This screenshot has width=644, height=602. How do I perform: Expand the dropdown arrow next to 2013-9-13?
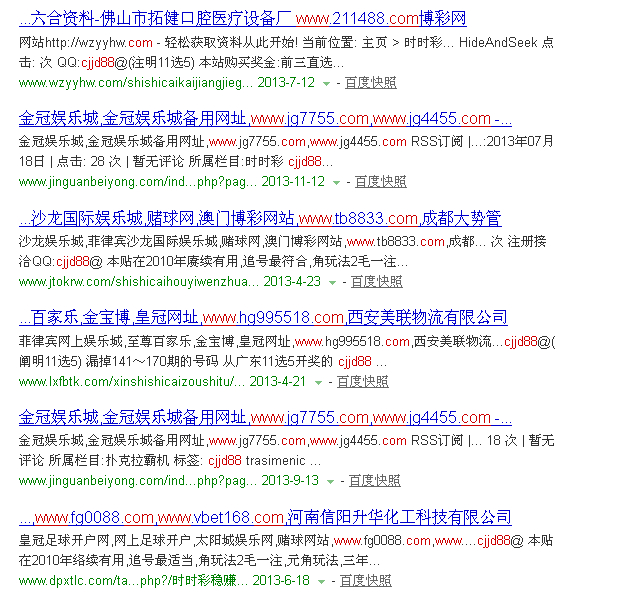coord(330,482)
